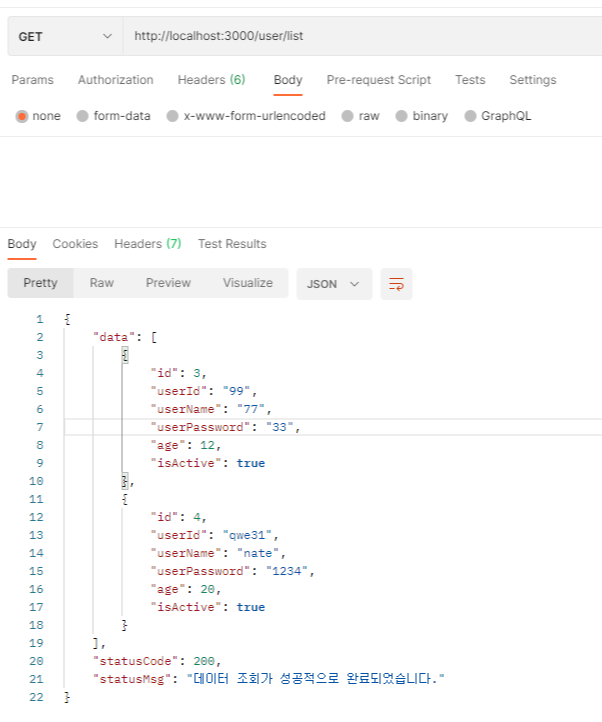Image resolution: width=602 pixels, height=722 pixels.
Task: Switch to the request Body tab
Action: click(x=288, y=80)
